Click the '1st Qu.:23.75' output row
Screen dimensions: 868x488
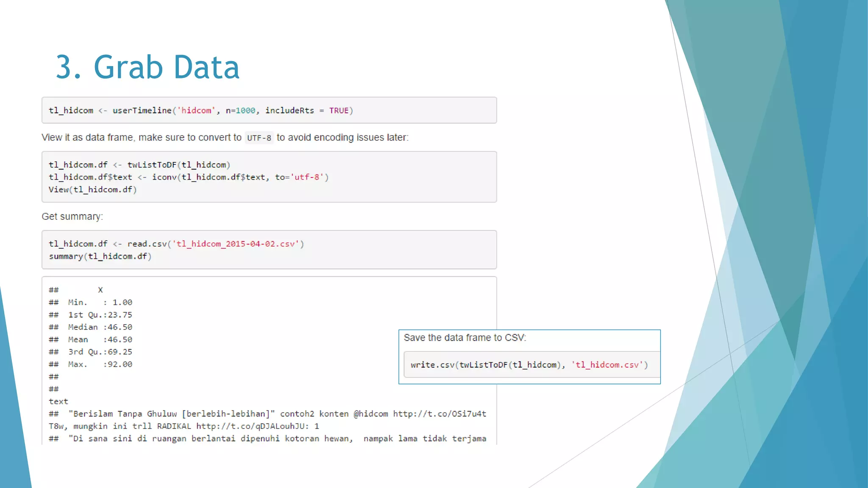(x=91, y=315)
